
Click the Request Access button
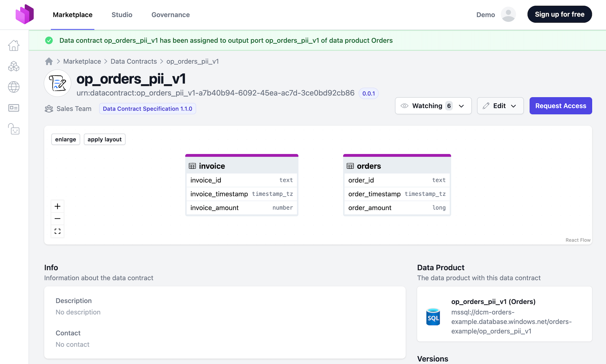(561, 106)
